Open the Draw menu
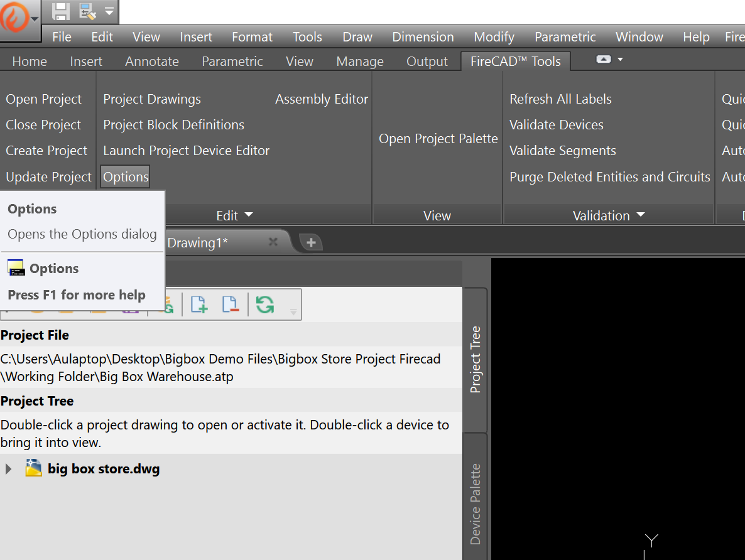 [357, 36]
